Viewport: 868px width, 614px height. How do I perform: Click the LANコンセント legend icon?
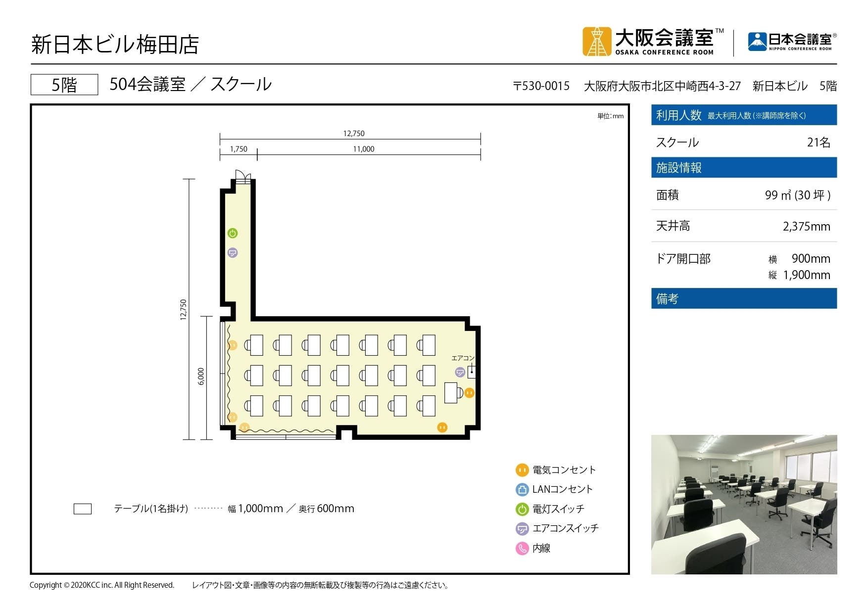(x=522, y=489)
